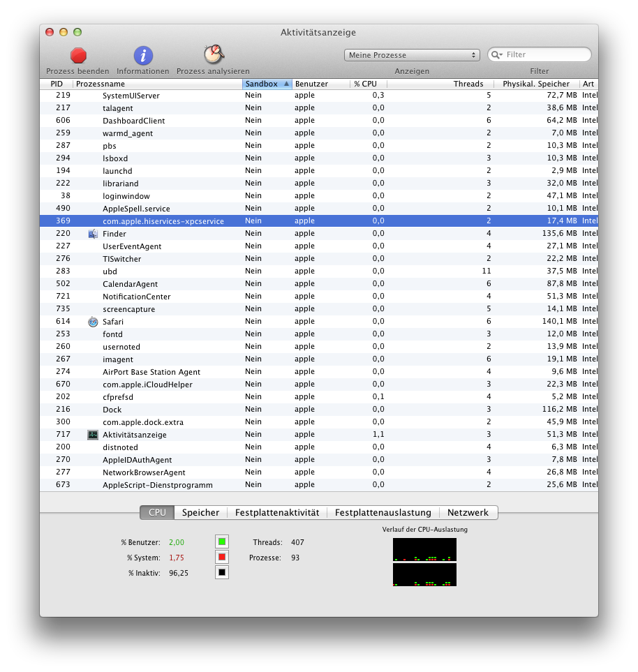Select the loginwindow process row

pos(319,196)
